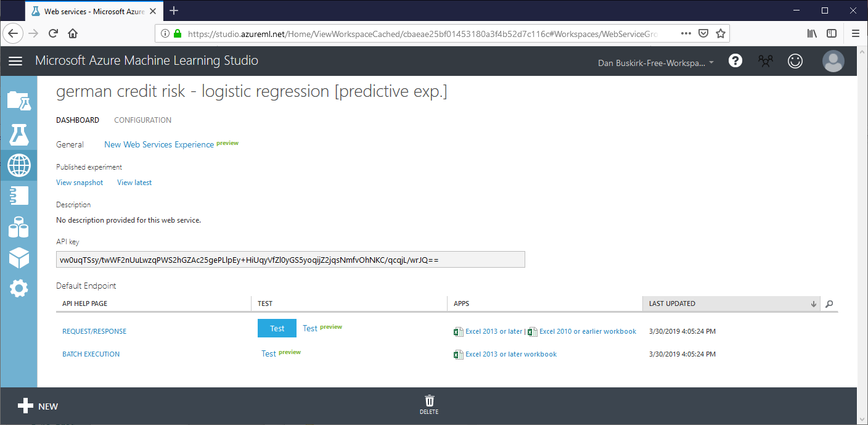The image size is (868, 425).
Task: Reload the page with browser refresh
Action: [x=53, y=33]
